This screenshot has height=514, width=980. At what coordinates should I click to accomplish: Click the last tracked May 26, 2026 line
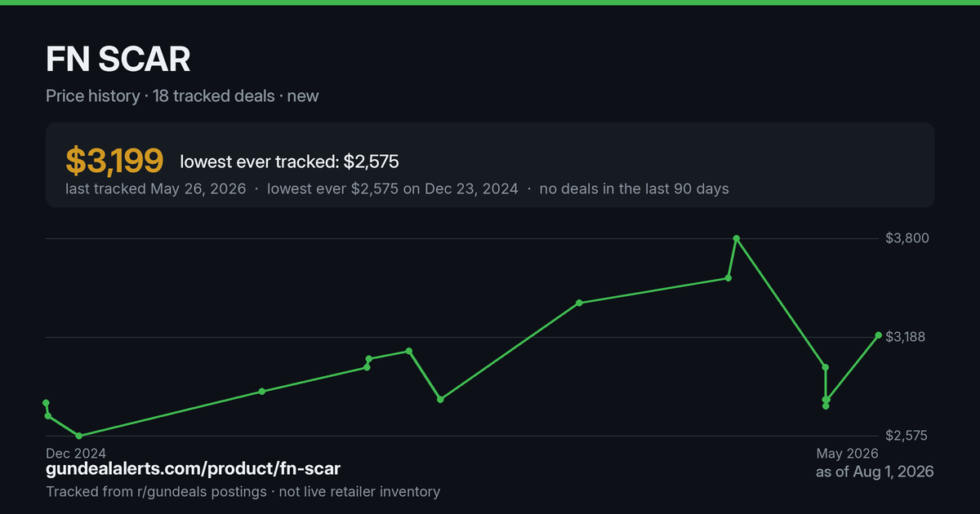pyautogui.click(x=397, y=188)
